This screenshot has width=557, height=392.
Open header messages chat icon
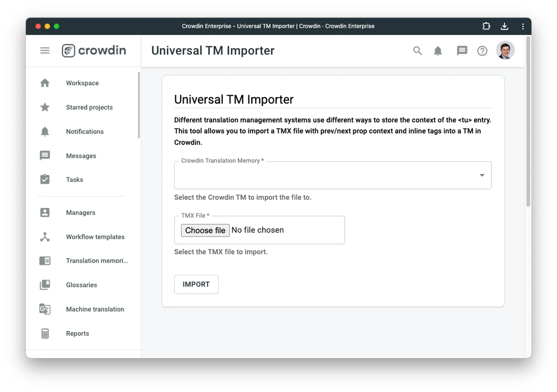click(462, 51)
